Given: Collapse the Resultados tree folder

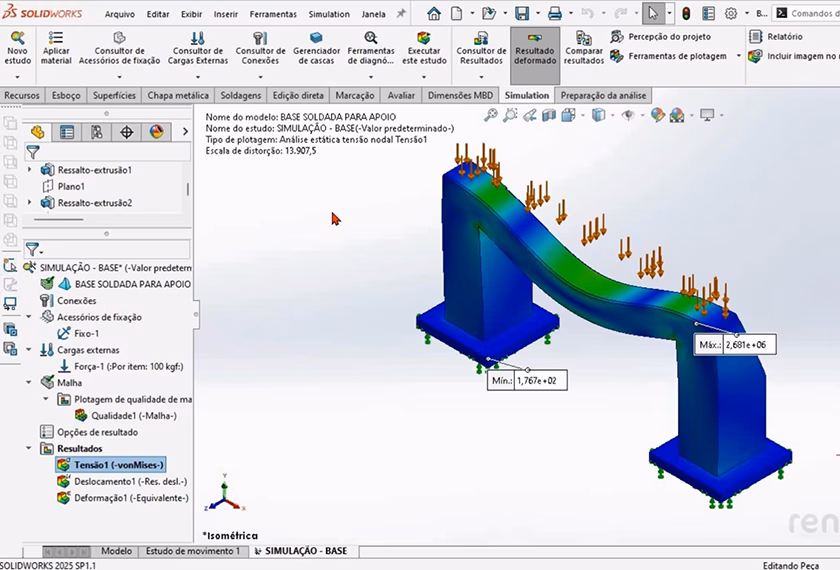Looking at the screenshot, I should pos(31,449).
